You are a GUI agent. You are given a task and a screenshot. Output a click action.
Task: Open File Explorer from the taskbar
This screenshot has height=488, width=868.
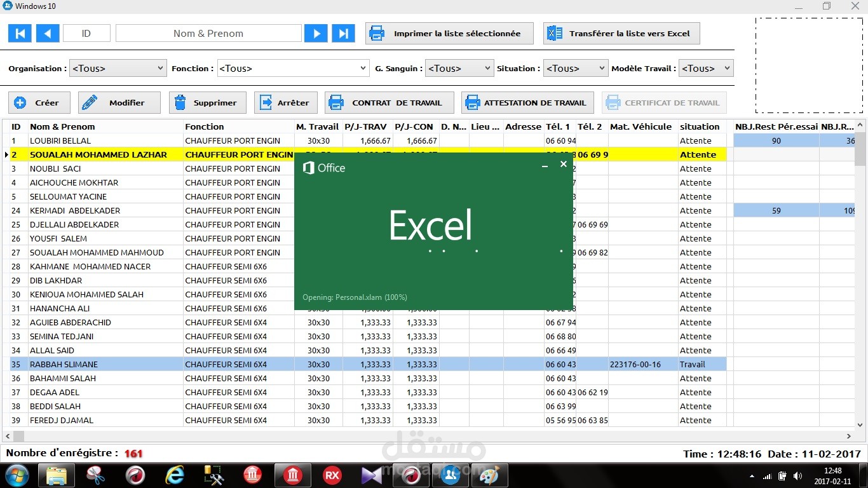click(x=57, y=475)
